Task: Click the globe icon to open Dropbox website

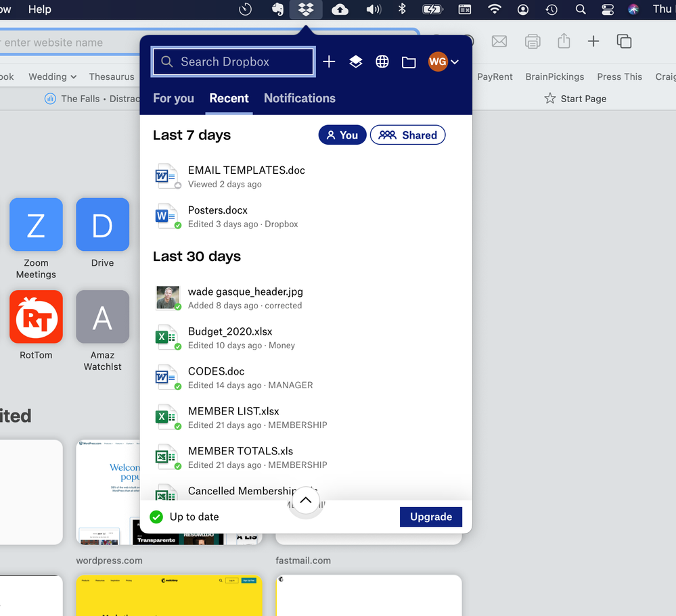Action: pos(382,62)
